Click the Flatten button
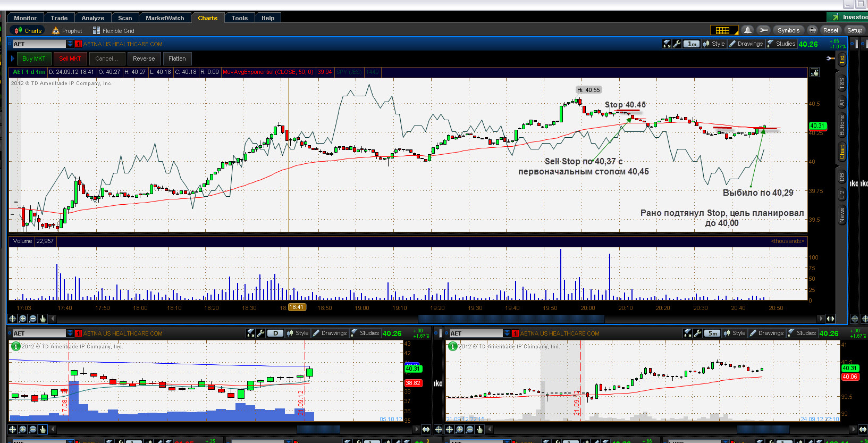Screen dimensions: 868x443 177,58
